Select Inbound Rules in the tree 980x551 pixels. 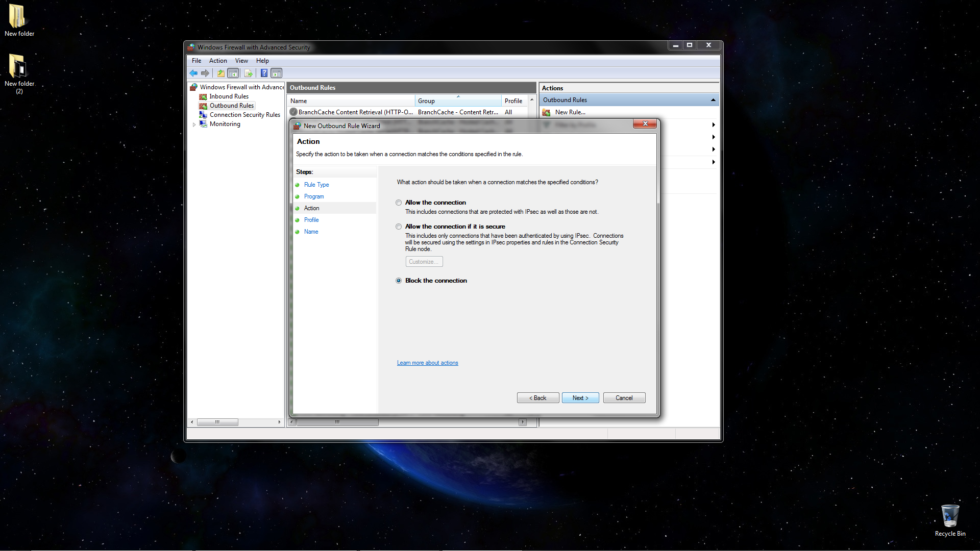(229, 96)
